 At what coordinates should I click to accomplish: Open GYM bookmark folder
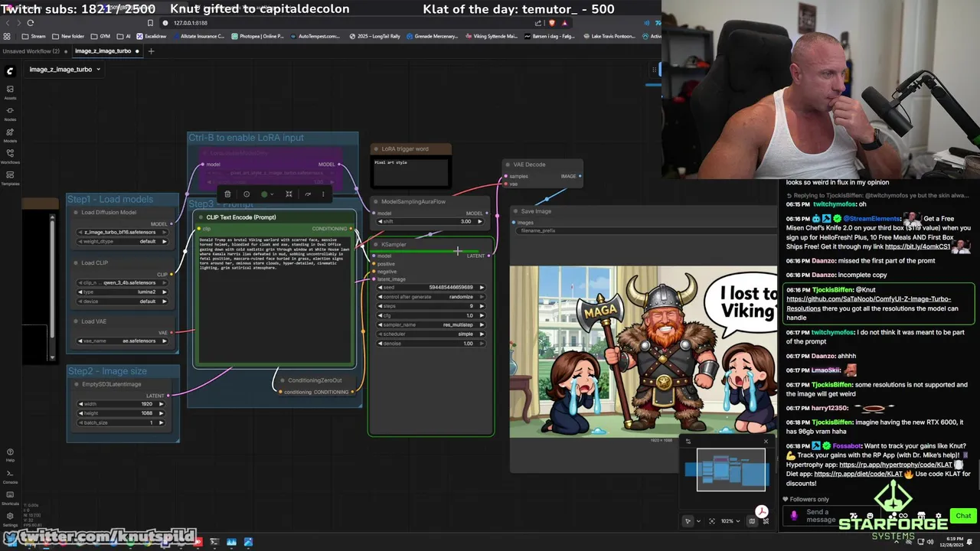coord(100,36)
